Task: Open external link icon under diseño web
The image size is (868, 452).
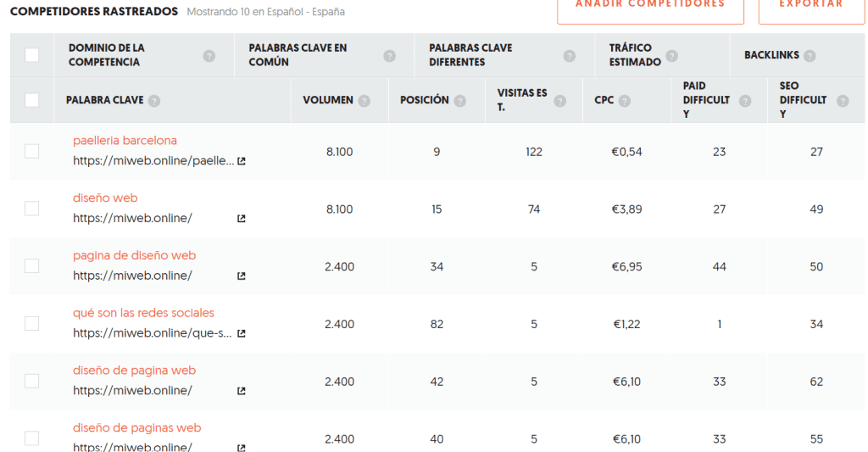Action: (242, 219)
